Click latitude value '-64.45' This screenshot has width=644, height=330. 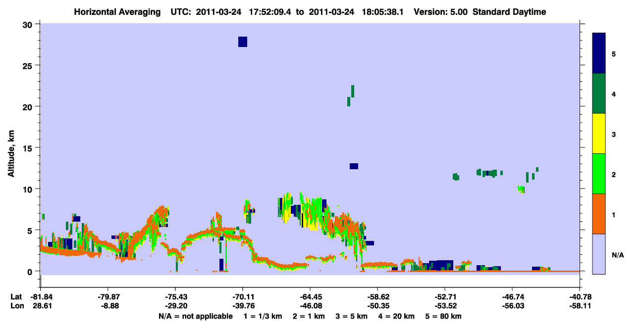tap(310, 297)
